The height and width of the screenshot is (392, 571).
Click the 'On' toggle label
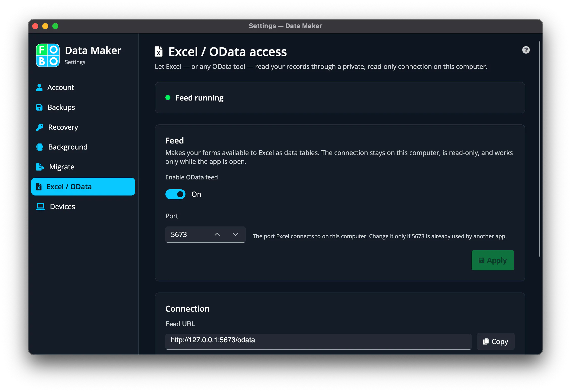coord(196,194)
